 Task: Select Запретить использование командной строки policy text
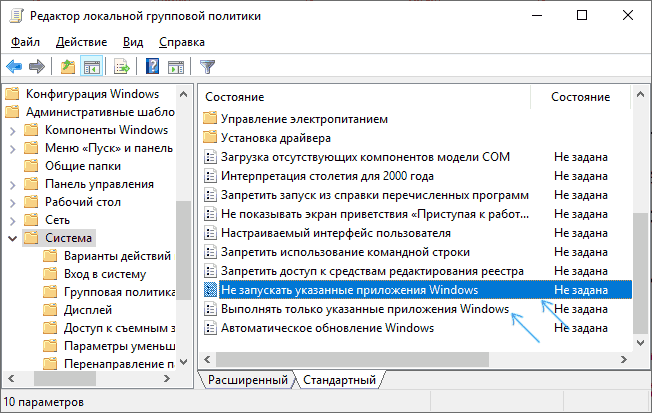345,252
